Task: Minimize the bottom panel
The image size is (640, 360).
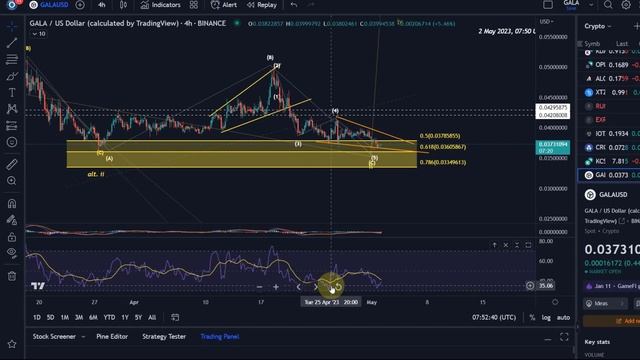Action: [548, 338]
